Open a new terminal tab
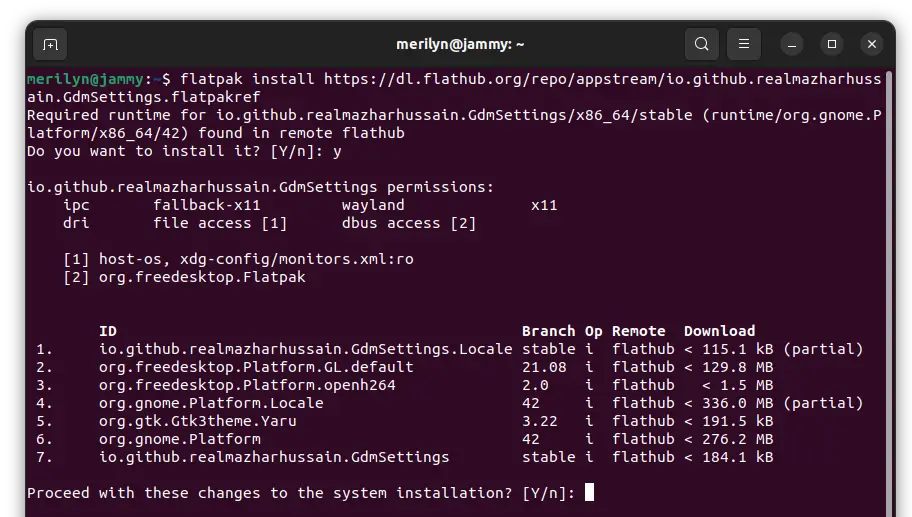This screenshot has width=912, height=517. pyautogui.click(x=50, y=44)
